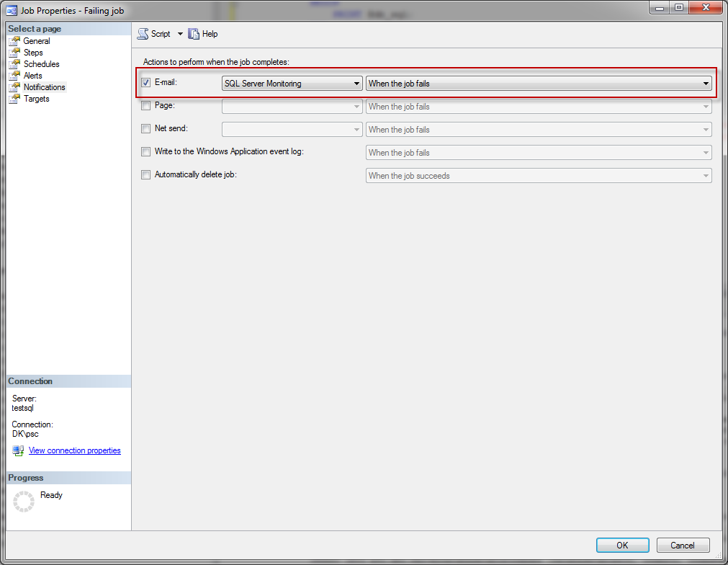Click the Script toolbar button

coord(154,34)
